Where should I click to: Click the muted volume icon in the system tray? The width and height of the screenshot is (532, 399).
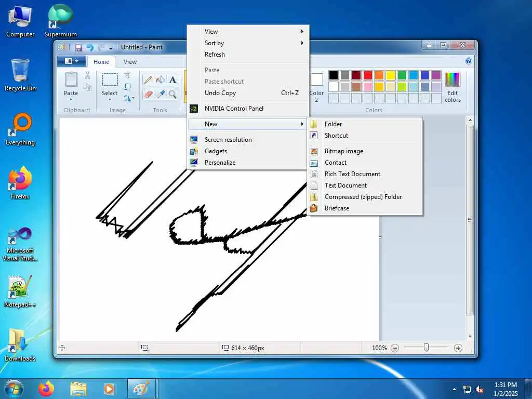tap(480, 390)
